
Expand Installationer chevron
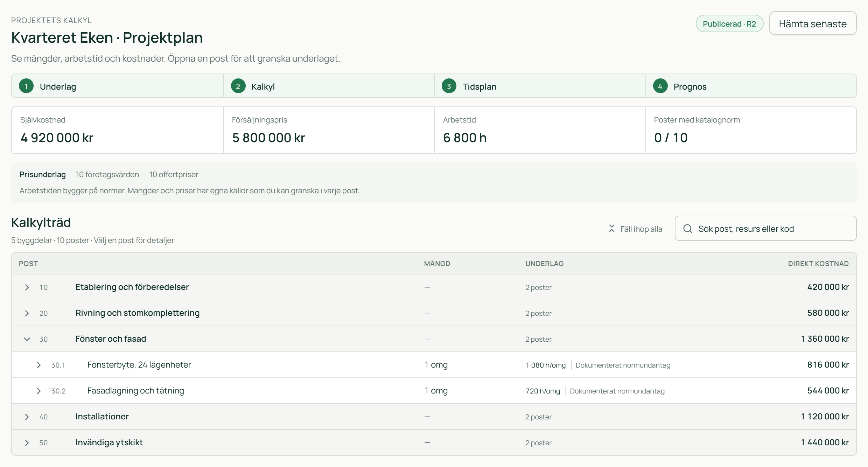point(27,417)
